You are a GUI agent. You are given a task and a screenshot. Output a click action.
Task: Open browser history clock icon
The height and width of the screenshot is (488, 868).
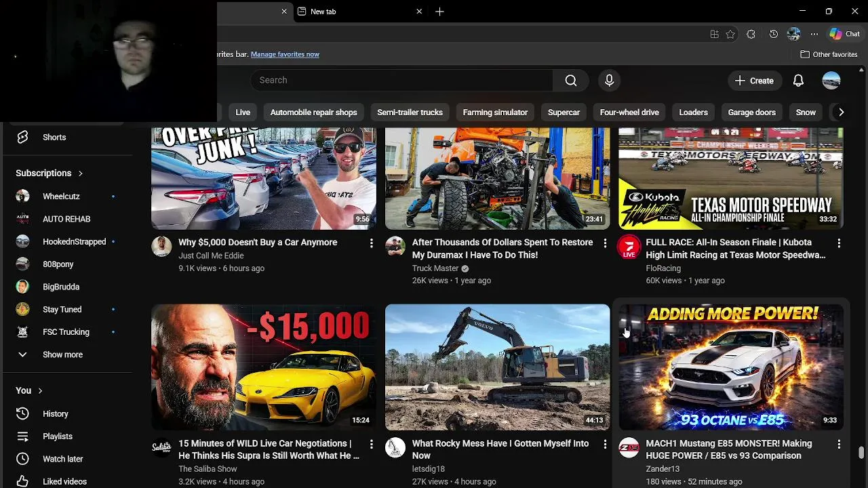pyautogui.click(x=774, y=34)
